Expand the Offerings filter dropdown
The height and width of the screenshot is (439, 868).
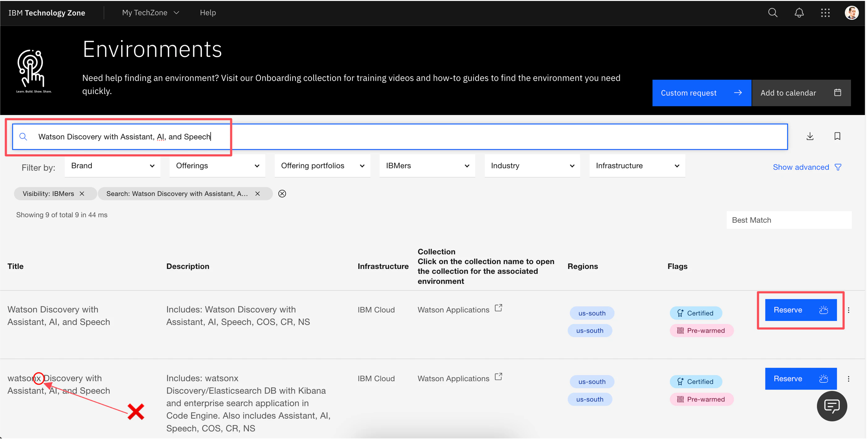[217, 166]
